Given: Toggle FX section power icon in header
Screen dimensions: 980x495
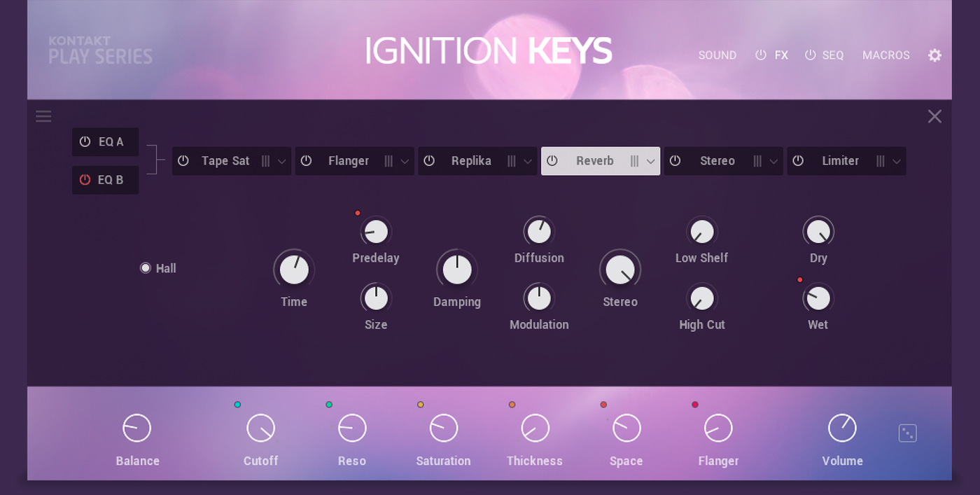Looking at the screenshot, I should 761,55.
